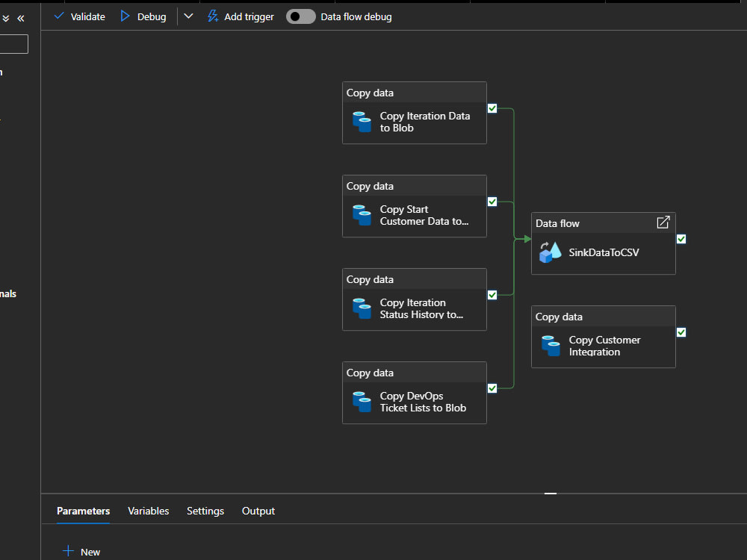Open the dropdown chevron next to Debug

188,16
